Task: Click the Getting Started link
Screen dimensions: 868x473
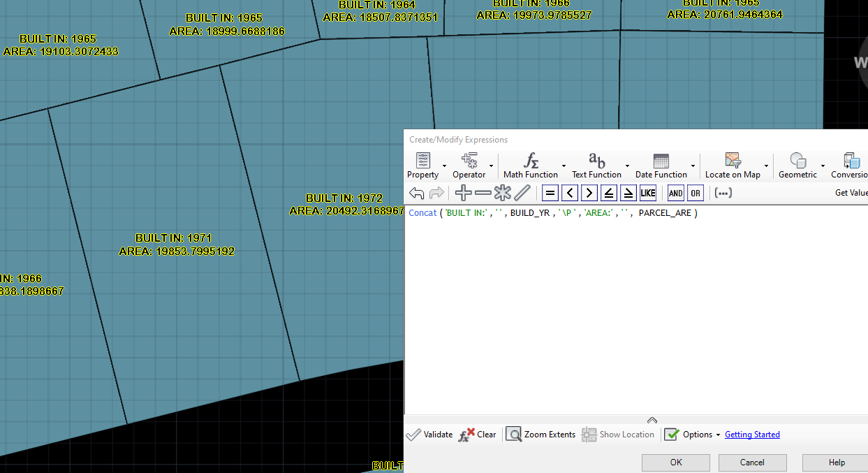Action: 752,434
